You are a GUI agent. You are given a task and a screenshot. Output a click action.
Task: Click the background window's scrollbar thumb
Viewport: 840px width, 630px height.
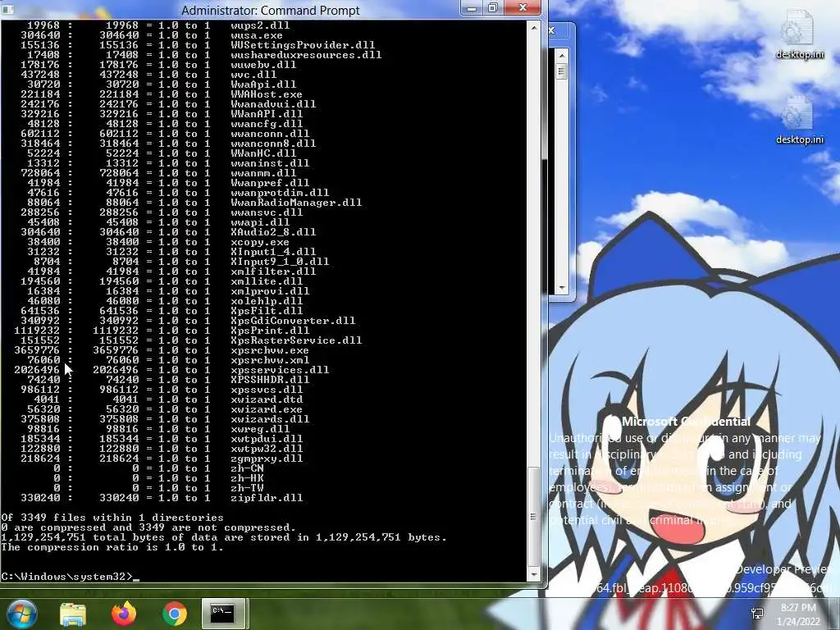[561, 71]
